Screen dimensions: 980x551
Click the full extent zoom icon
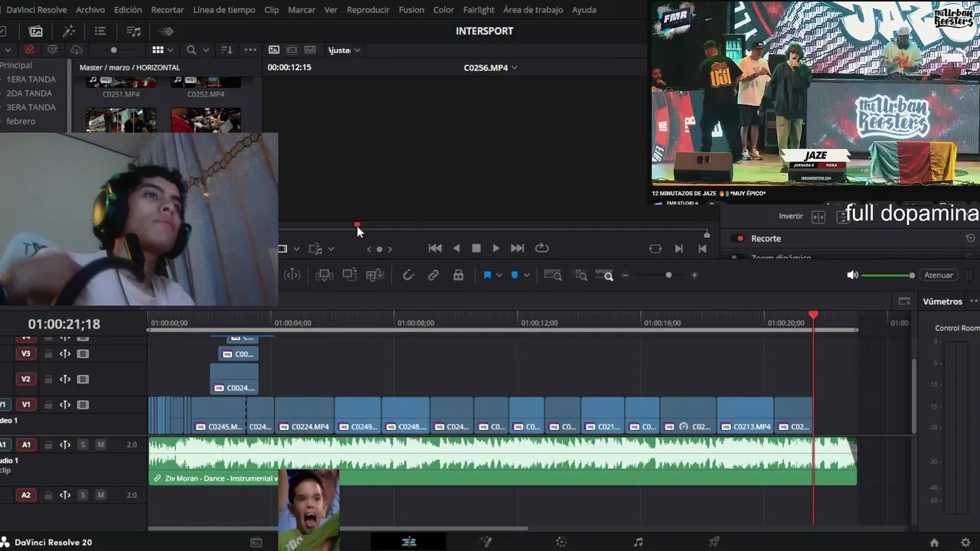coord(552,275)
